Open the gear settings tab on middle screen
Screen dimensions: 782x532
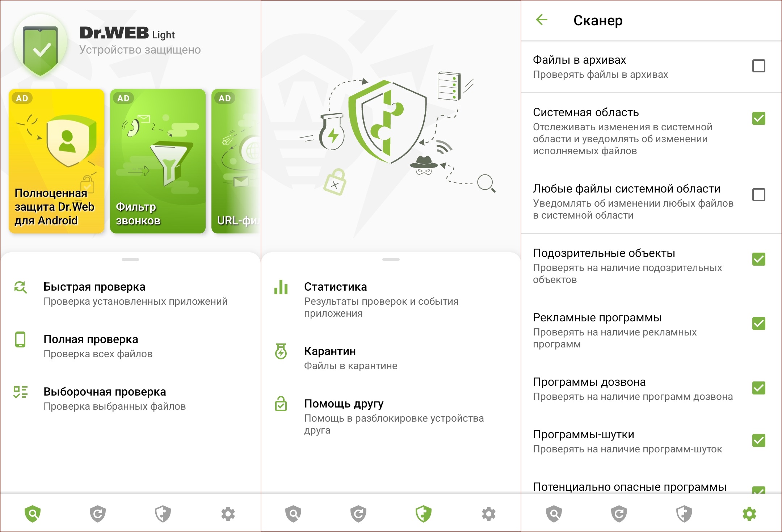(x=489, y=514)
